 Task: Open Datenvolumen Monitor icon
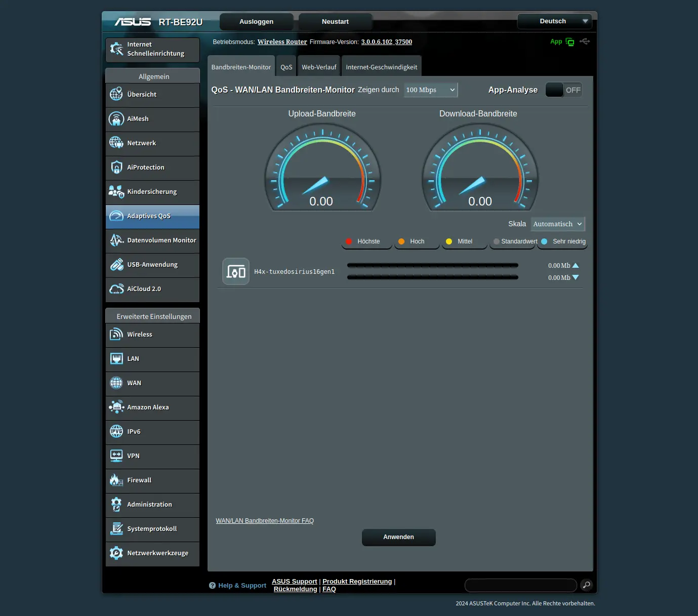(x=116, y=240)
